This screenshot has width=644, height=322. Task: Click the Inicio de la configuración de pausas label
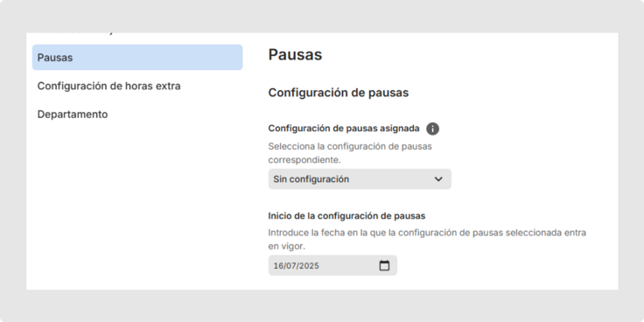tap(346, 215)
